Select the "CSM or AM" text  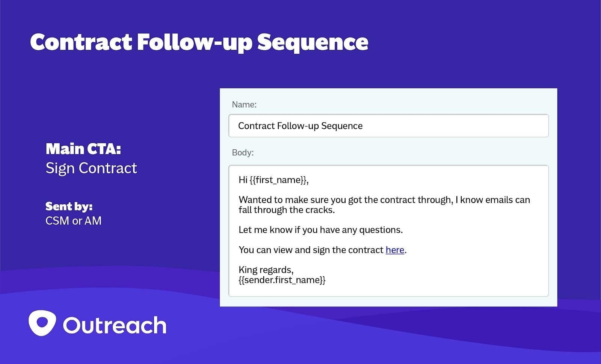coord(74,221)
